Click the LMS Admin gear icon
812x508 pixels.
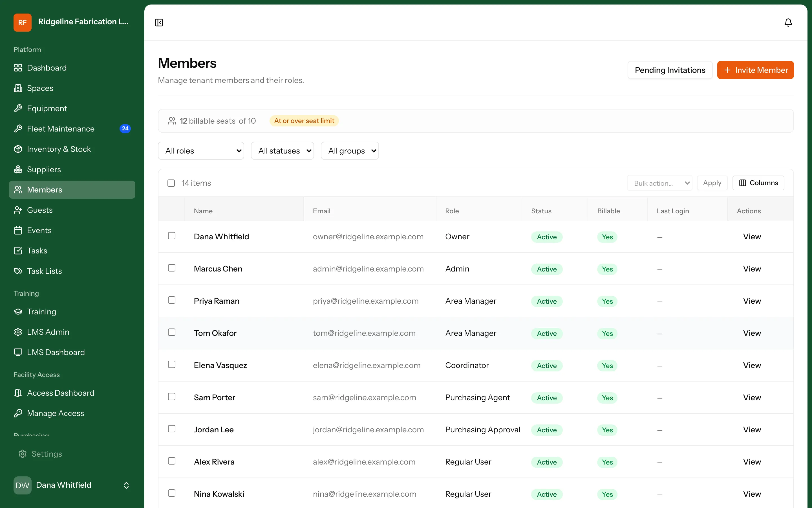point(18,332)
